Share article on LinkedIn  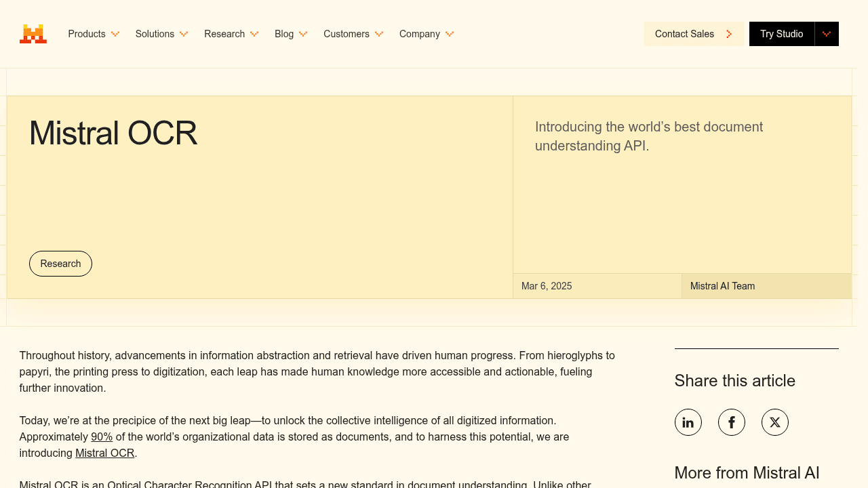click(688, 422)
